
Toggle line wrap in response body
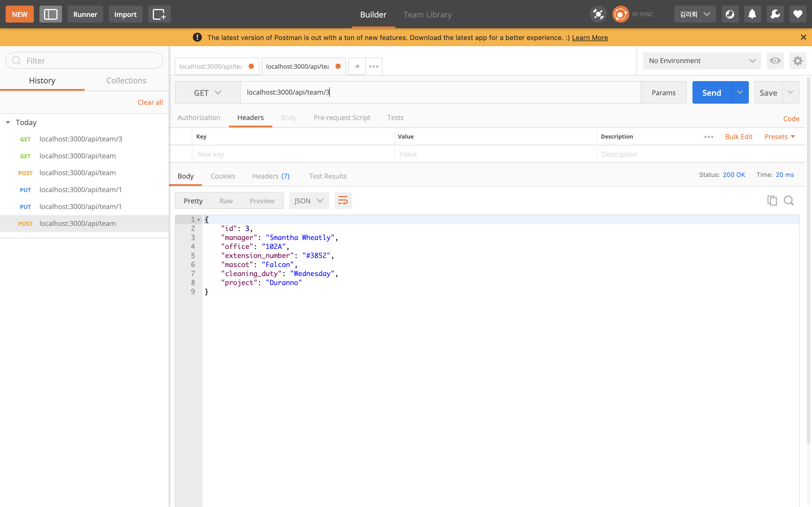pyautogui.click(x=343, y=201)
